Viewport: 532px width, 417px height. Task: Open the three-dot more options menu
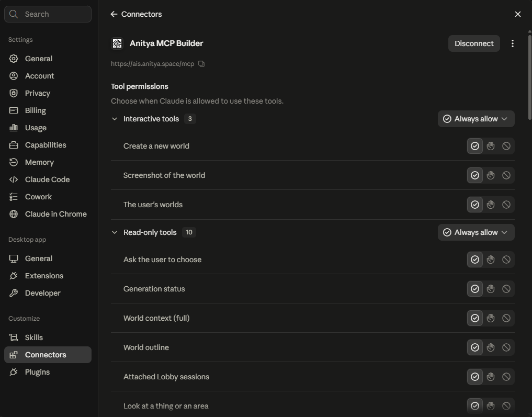(512, 43)
